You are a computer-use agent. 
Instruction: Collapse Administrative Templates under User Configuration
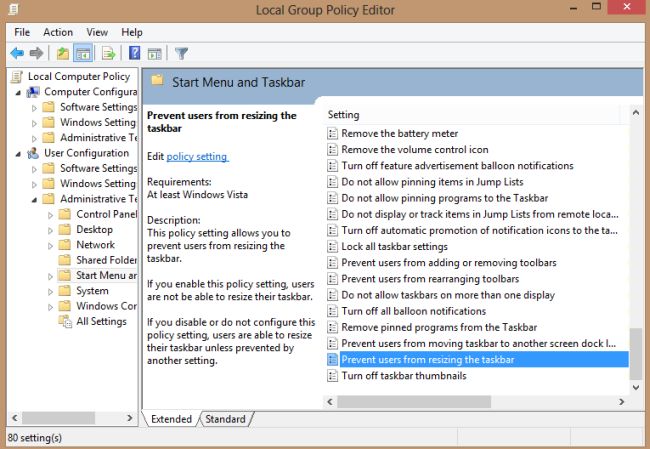[x=34, y=200]
